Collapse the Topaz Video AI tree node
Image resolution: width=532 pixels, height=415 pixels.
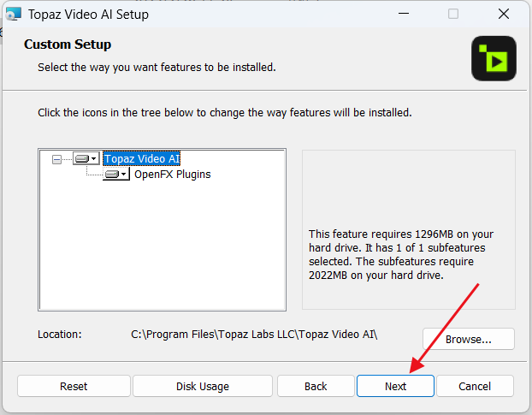56,159
